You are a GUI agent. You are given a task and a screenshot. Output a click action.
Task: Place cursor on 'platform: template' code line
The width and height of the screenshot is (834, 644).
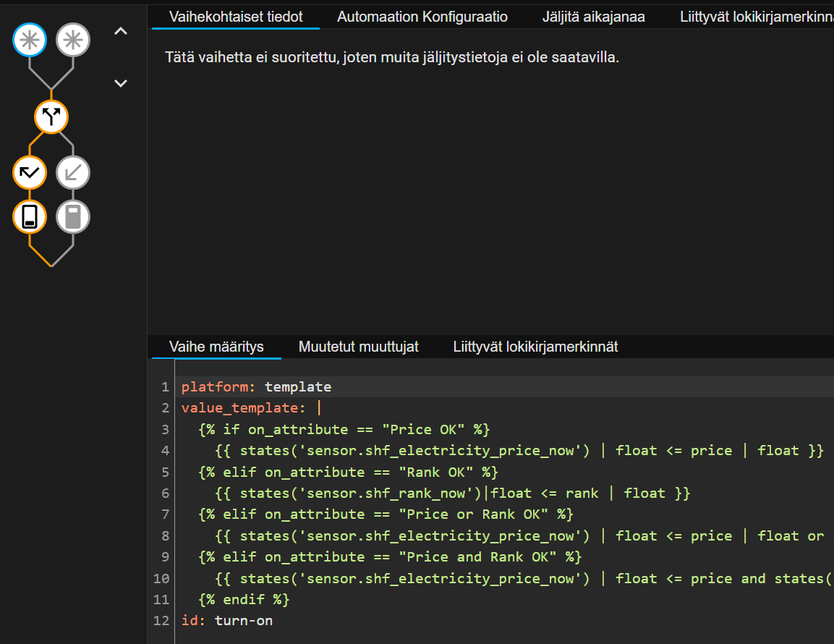point(256,387)
